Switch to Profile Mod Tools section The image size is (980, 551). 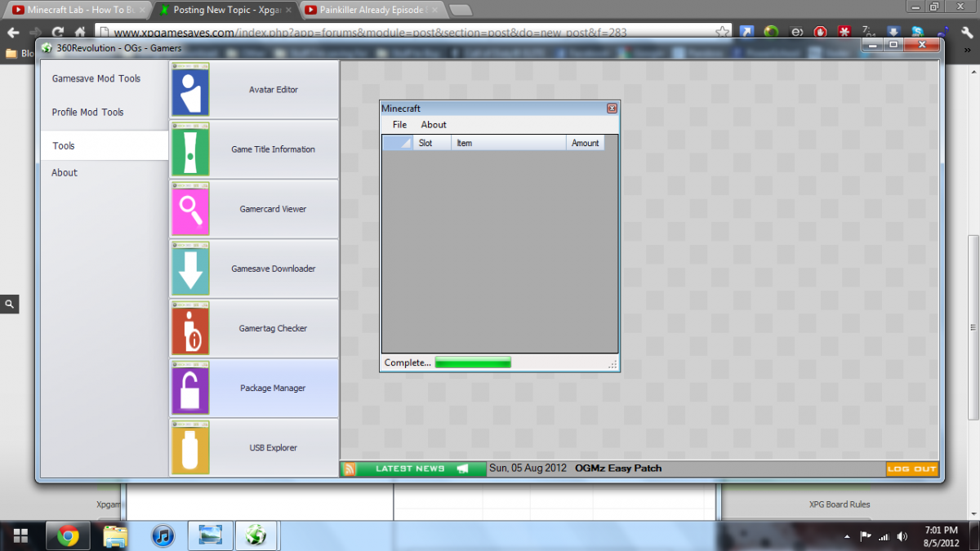88,113
